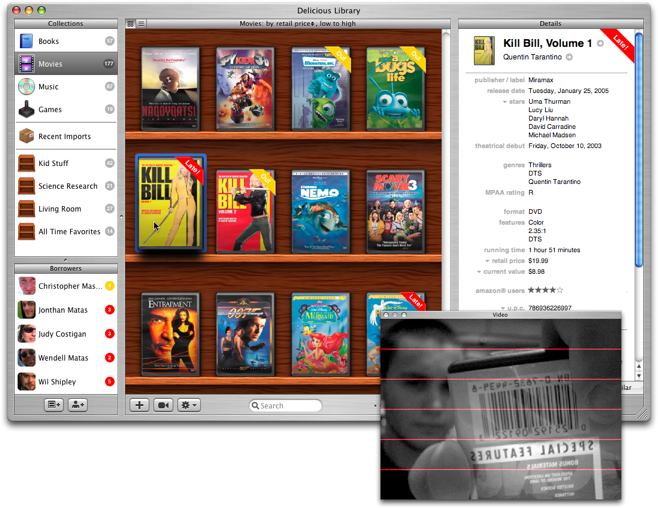Screen dimensions: 658x508
Task: Click Wil Shipley red overdue badge
Action: point(110,381)
